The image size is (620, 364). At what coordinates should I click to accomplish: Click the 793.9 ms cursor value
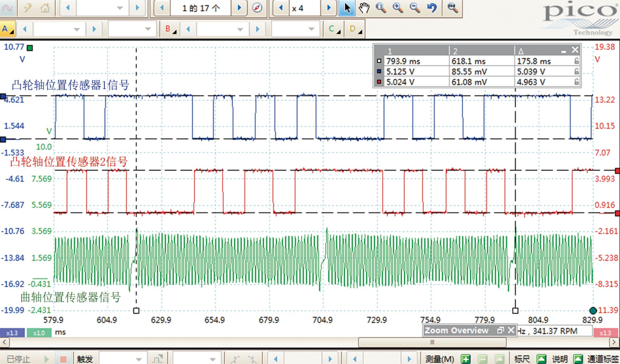[404, 61]
